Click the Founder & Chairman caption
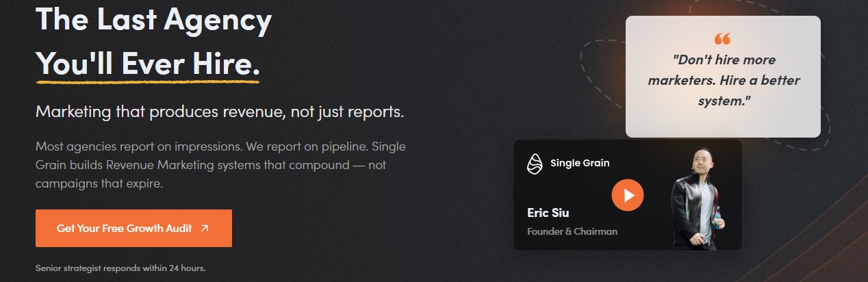 [x=572, y=231]
